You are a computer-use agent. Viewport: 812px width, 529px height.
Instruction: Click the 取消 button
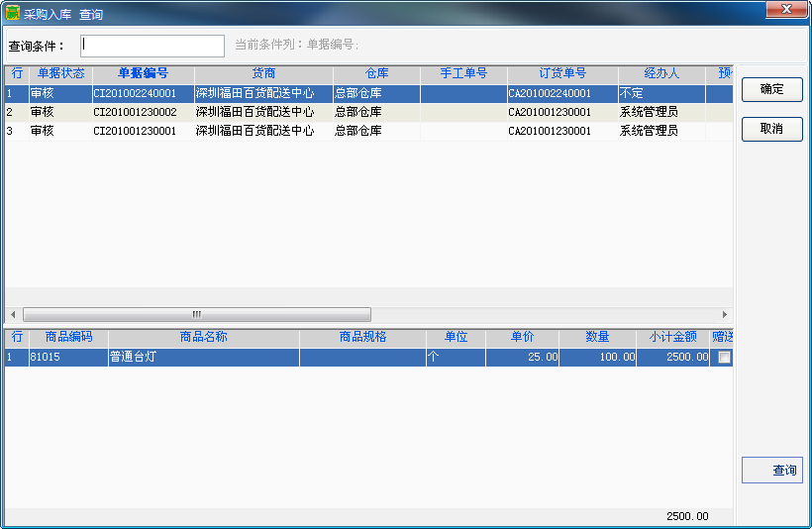(771, 129)
